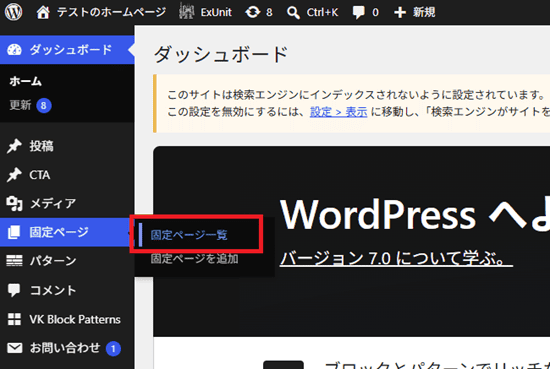This screenshot has height=369, width=550.
Task: Open the パターン menu
Action: (x=53, y=261)
